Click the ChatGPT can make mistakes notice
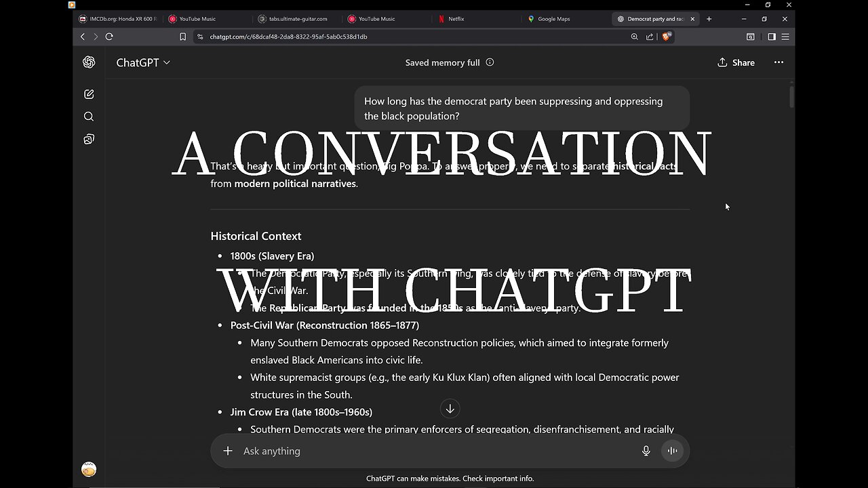This screenshot has height=488, width=868. point(450,479)
